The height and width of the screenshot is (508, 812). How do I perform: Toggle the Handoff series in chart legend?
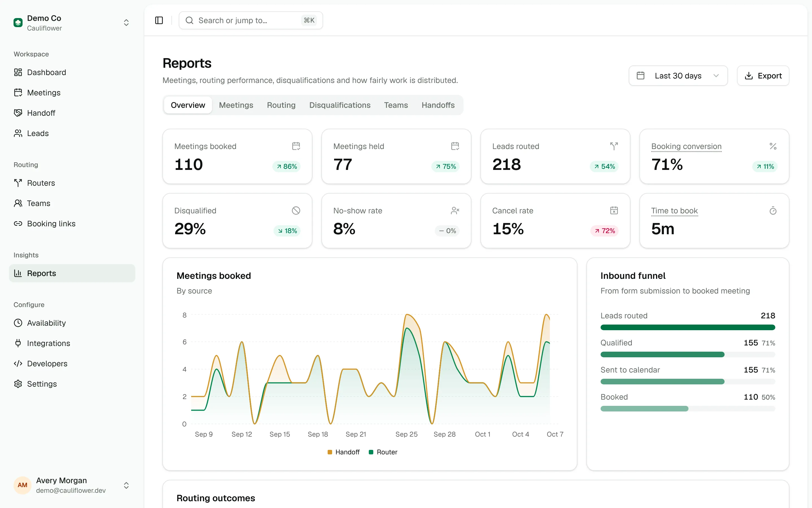click(x=343, y=452)
